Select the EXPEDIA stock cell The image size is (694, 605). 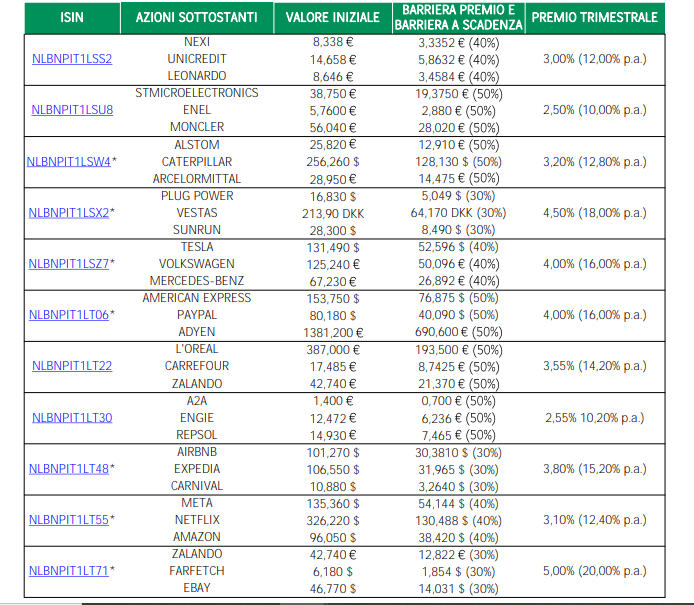tap(197, 469)
